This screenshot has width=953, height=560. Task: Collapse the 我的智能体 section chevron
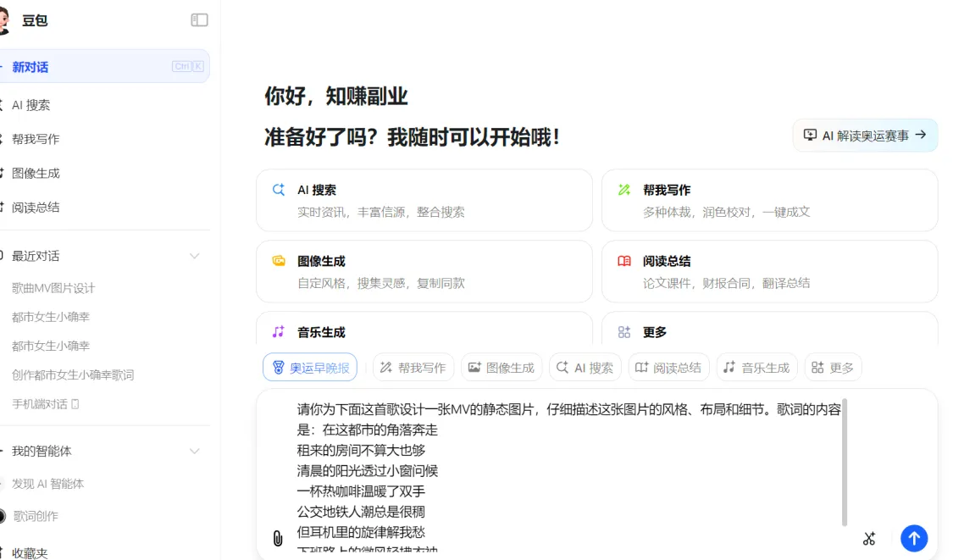(x=195, y=451)
